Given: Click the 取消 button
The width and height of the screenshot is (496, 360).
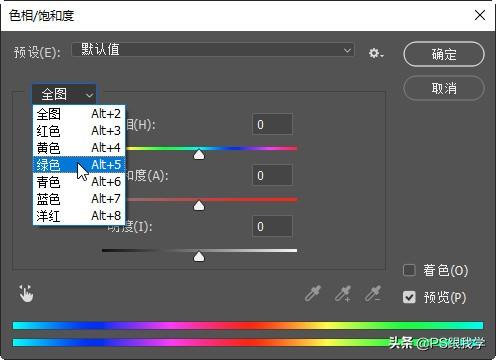Looking at the screenshot, I should (444, 88).
